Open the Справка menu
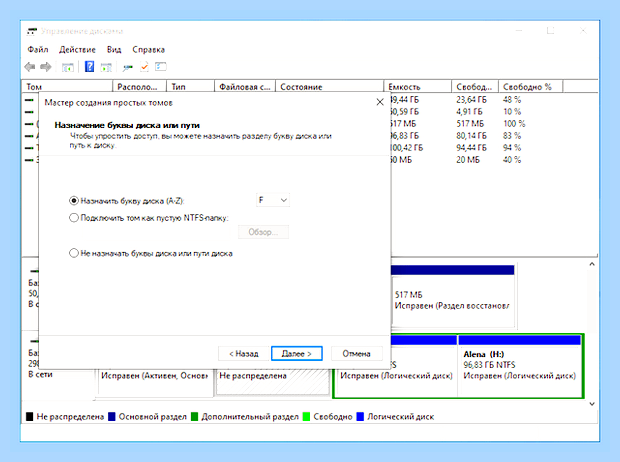Screen dimensions: 620x462 coord(148,49)
